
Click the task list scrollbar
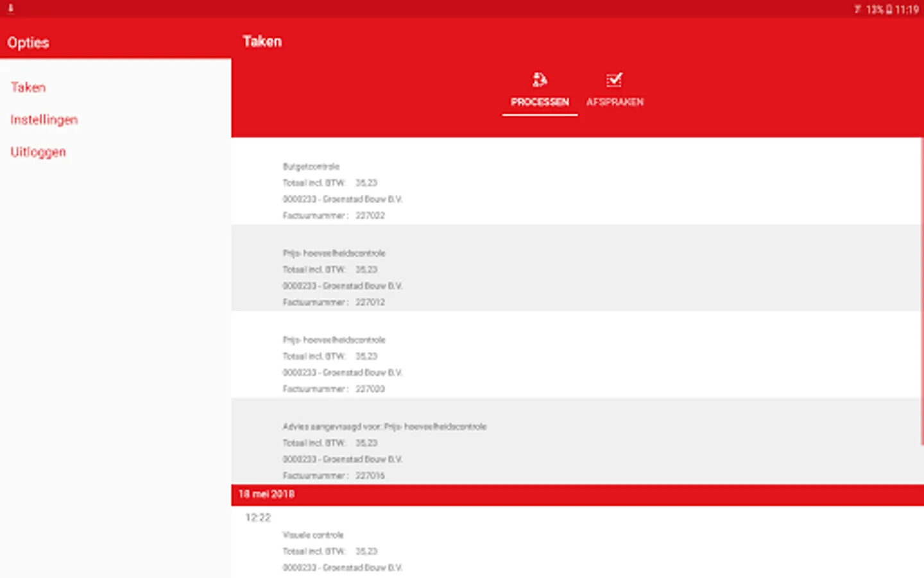pos(922,290)
